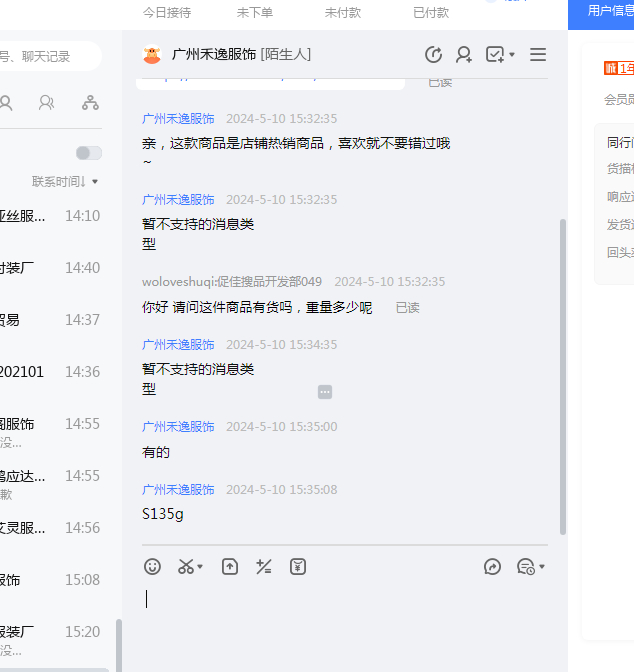This screenshot has width=634, height=672.
Task: Toggle the switch above contact list
Action: pos(89,153)
